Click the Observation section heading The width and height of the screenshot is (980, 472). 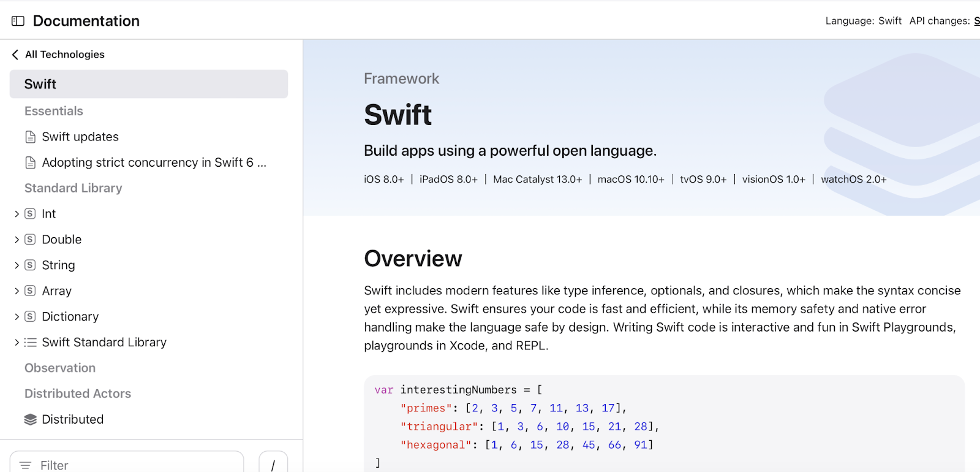[60, 368]
